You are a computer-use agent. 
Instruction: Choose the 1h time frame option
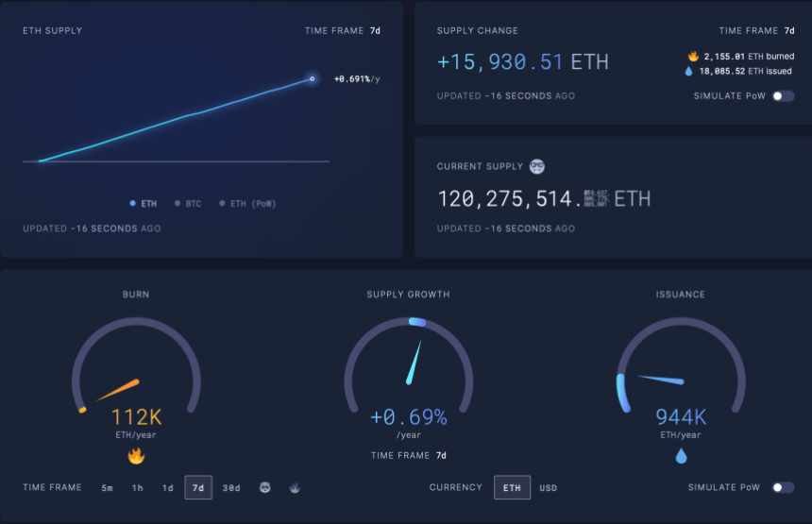(137, 488)
